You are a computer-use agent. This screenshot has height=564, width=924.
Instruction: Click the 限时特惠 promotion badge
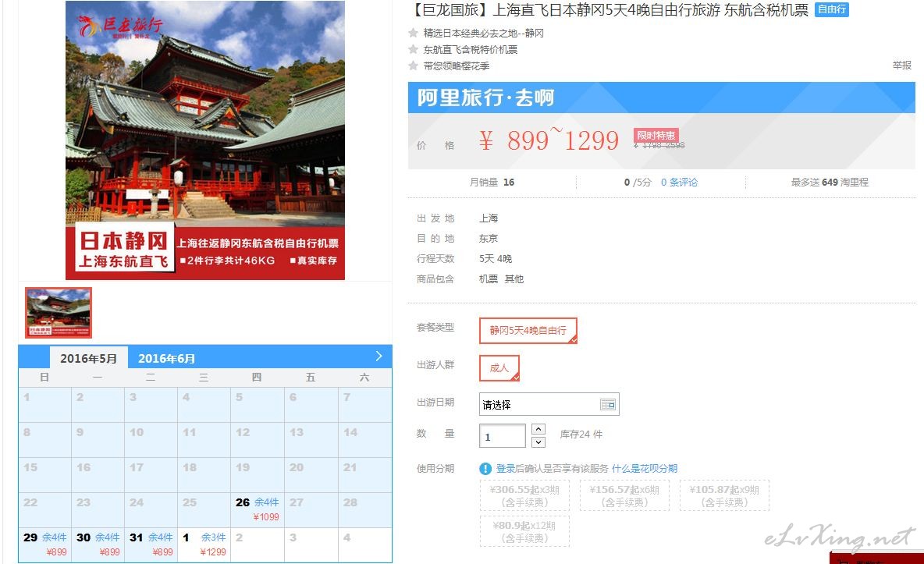[x=656, y=135]
